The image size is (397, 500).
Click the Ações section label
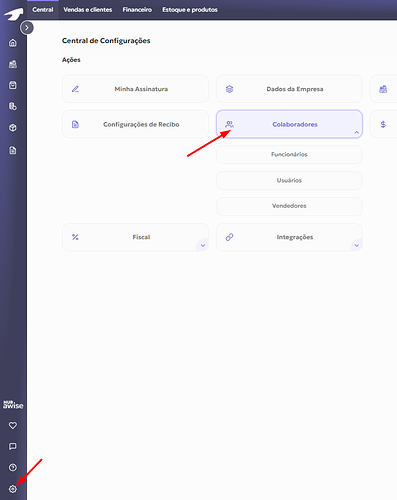pyautogui.click(x=71, y=60)
